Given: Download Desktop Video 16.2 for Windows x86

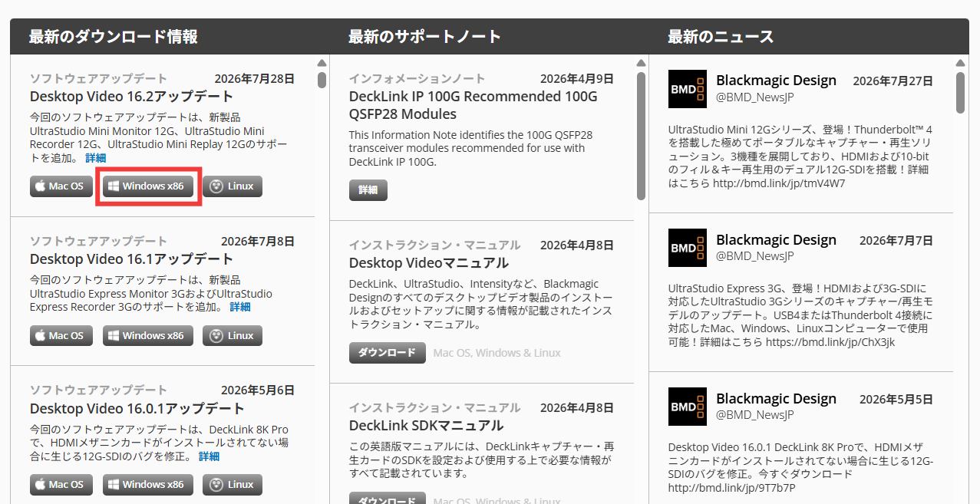Looking at the screenshot, I should point(149,186).
